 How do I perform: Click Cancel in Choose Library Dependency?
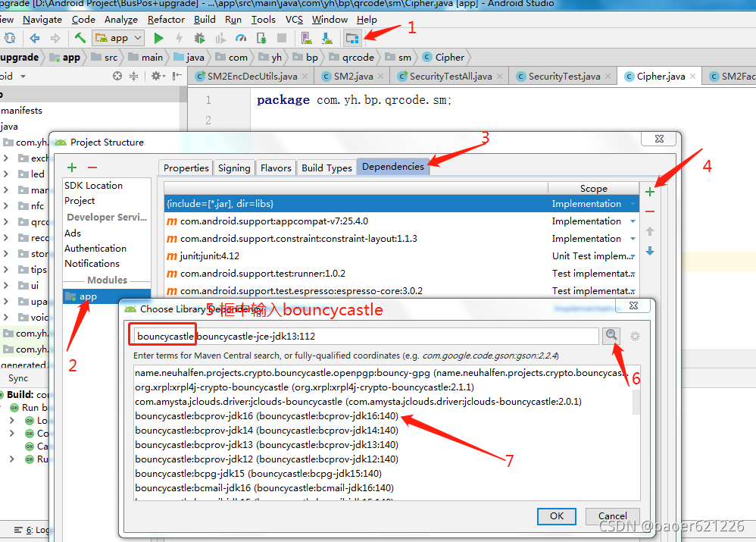pyautogui.click(x=612, y=516)
